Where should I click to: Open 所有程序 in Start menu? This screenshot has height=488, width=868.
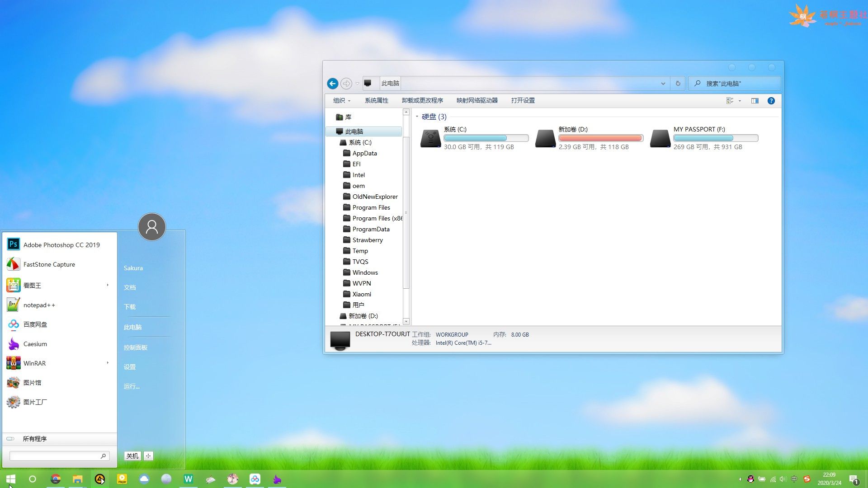(60, 439)
